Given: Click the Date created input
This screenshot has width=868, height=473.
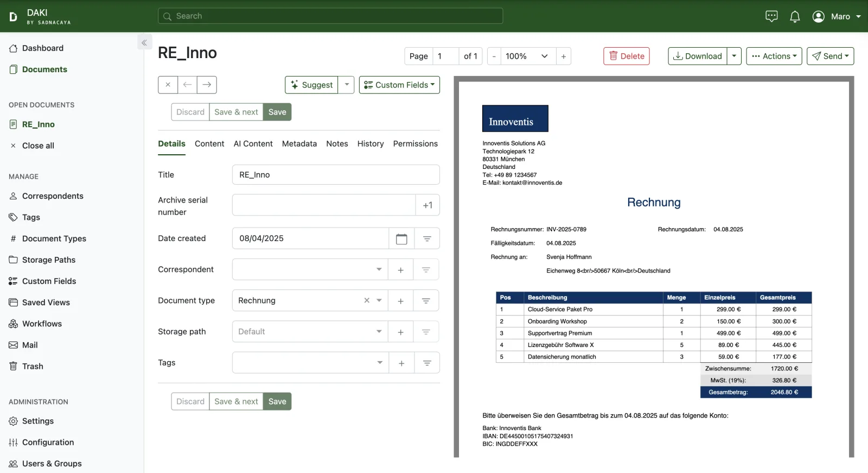Looking at the screenshot, I should (310, 238).
